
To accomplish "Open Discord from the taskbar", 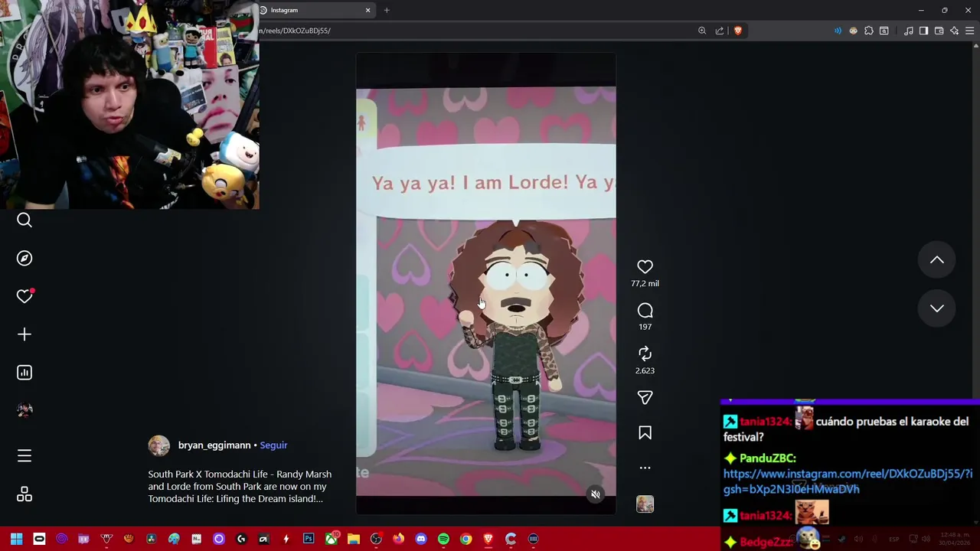I will click(x=421, y=539).
